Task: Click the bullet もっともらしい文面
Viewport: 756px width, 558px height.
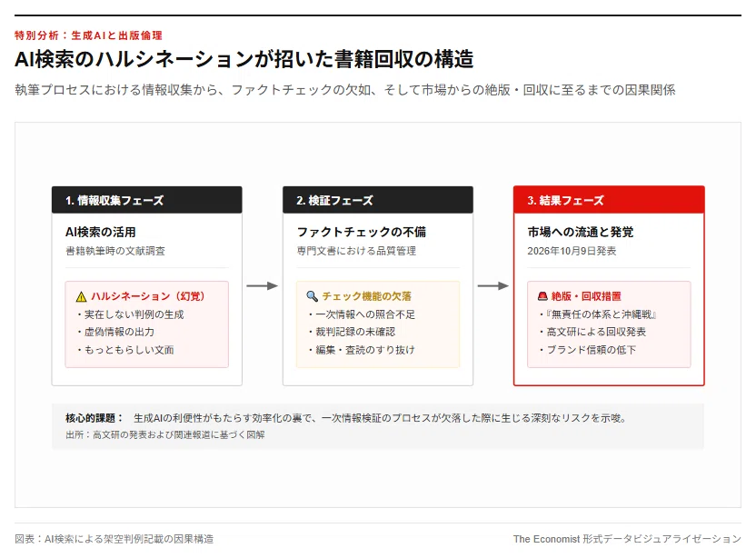Action: pos(124,350)
